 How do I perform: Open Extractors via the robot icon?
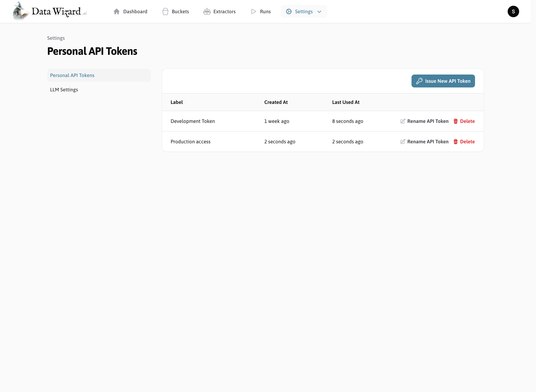pos(207,11)
